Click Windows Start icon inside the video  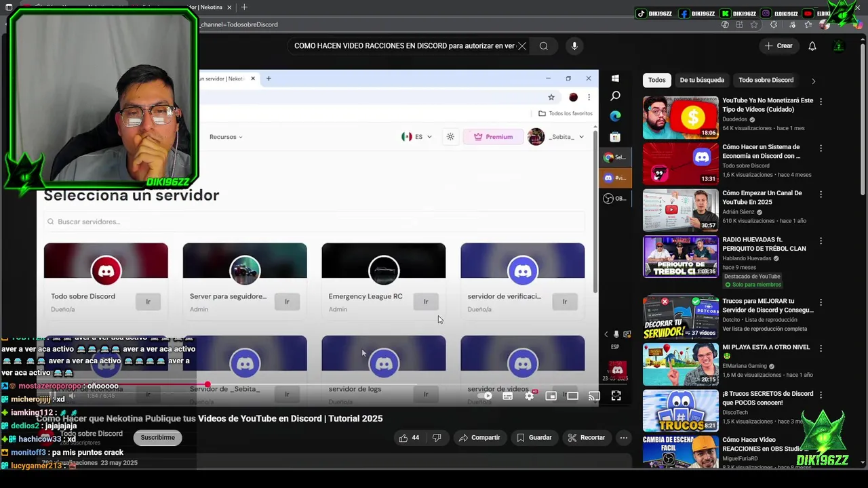point(615,79)
